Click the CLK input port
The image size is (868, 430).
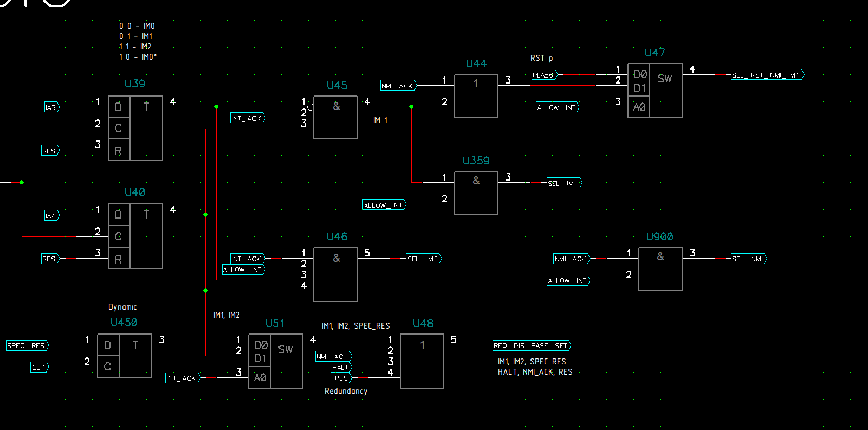coord(39,367)
